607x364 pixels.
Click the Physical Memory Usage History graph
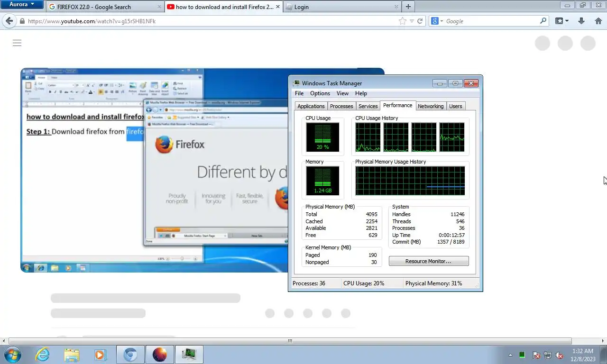click(410, 181)
